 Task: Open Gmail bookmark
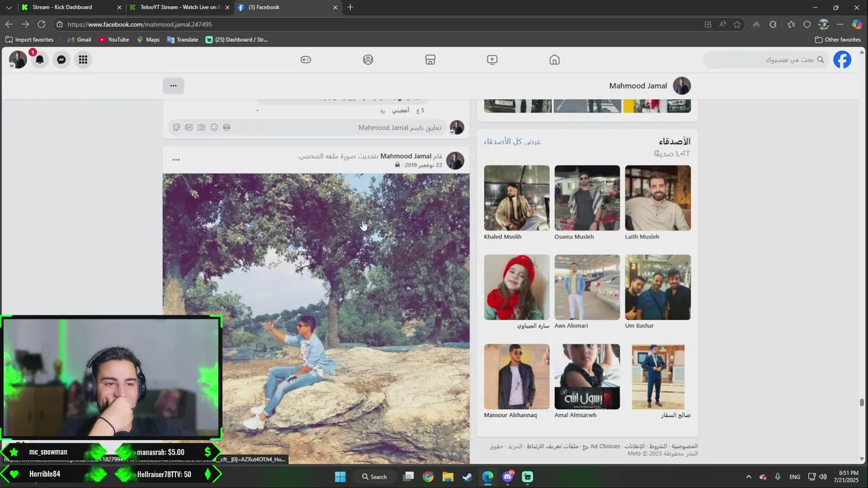tap(79, 39)
